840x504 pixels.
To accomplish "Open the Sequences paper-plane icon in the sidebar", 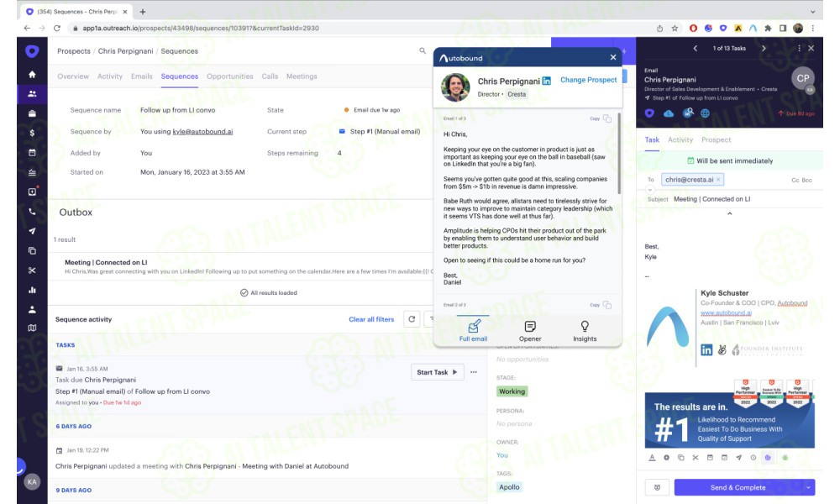I will tap(32, 231).
